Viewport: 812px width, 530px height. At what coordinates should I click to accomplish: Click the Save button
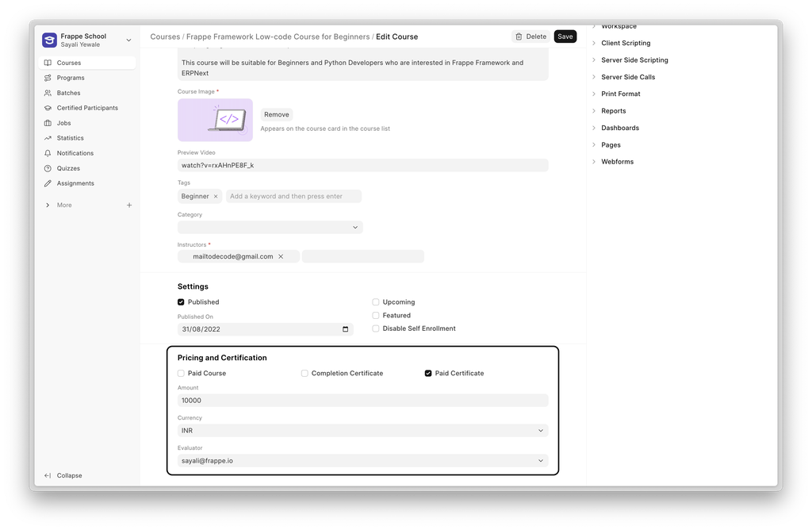pyautogui.click(x=565, y=36)
